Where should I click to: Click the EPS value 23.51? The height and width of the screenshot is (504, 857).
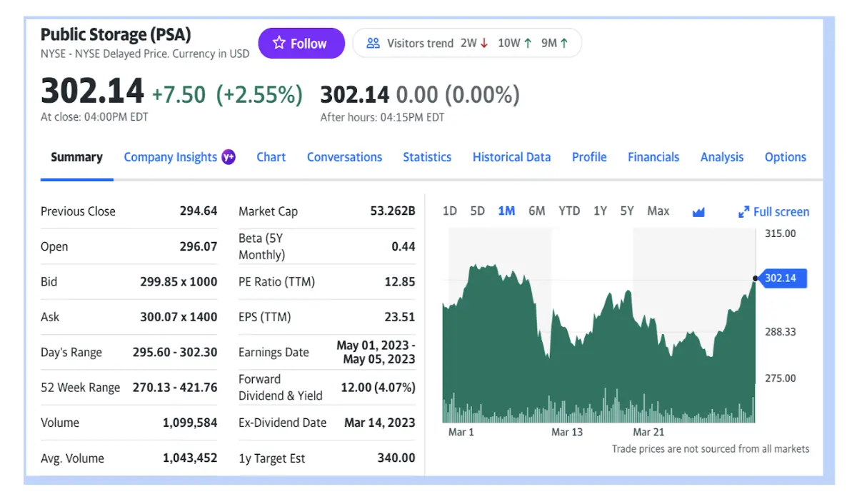point(399,317)
